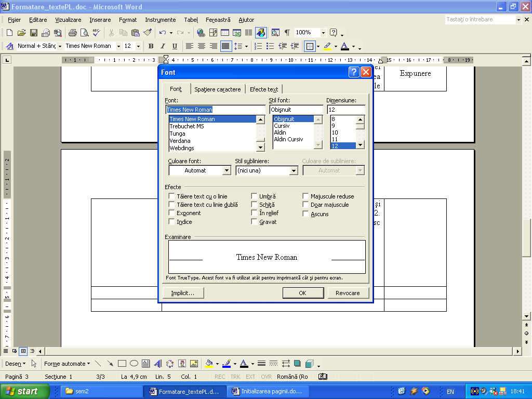Open the Tabel menu
Viewport: 532px width, 399px height.
click(x=191, y=20)
